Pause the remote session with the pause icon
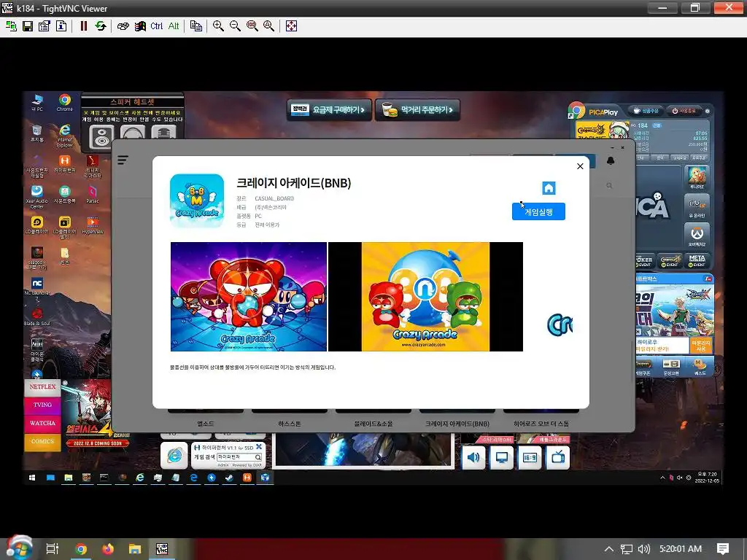The image size is (747, 560). click(x=84, y=26)
